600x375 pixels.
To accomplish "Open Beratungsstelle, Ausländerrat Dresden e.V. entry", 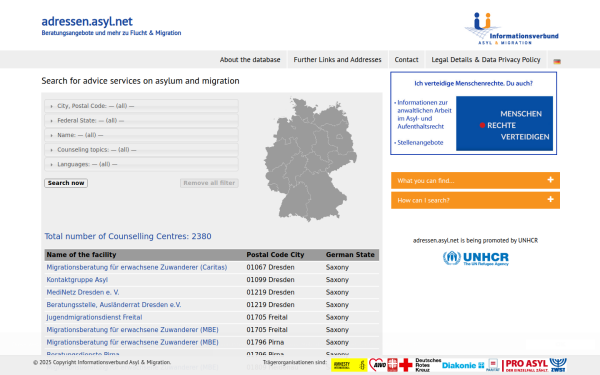I will [114, 305].
